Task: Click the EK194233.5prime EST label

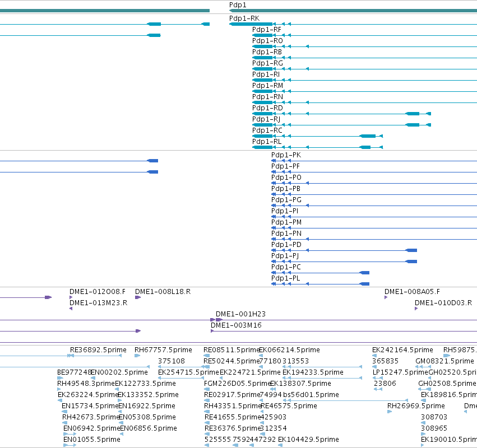Action: (313, 372)
